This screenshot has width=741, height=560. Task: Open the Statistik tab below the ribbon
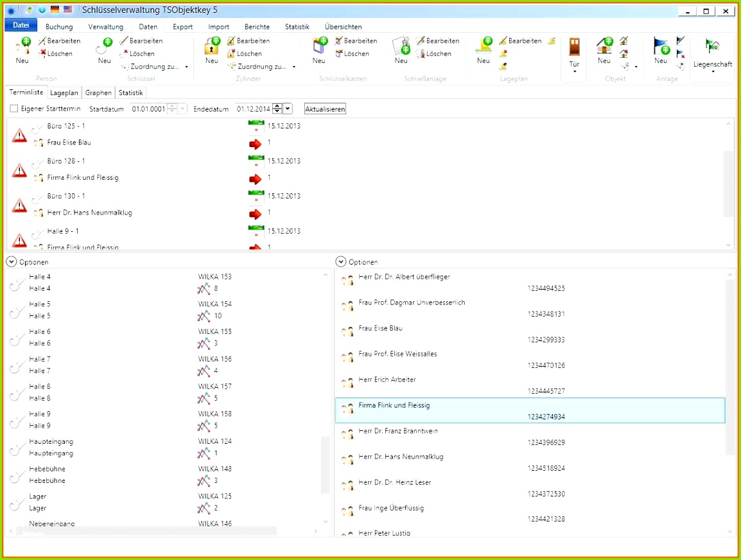131,92
